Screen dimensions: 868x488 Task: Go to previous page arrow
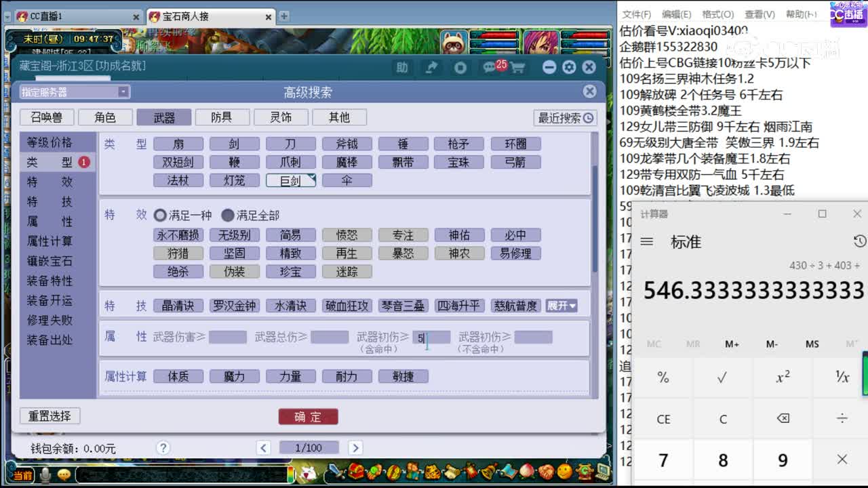coord(264,447)
